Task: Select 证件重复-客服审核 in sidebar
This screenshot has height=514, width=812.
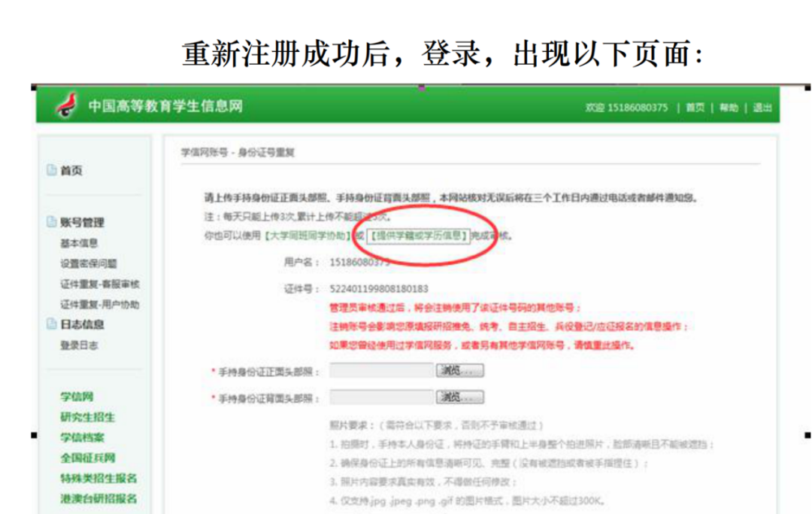Action: [x=100, y=284]
